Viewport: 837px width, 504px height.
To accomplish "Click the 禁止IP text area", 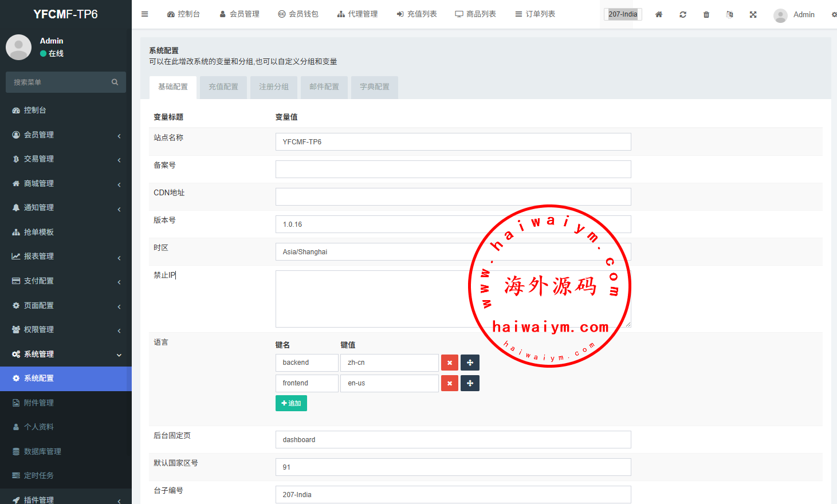I will pos(372,298).
